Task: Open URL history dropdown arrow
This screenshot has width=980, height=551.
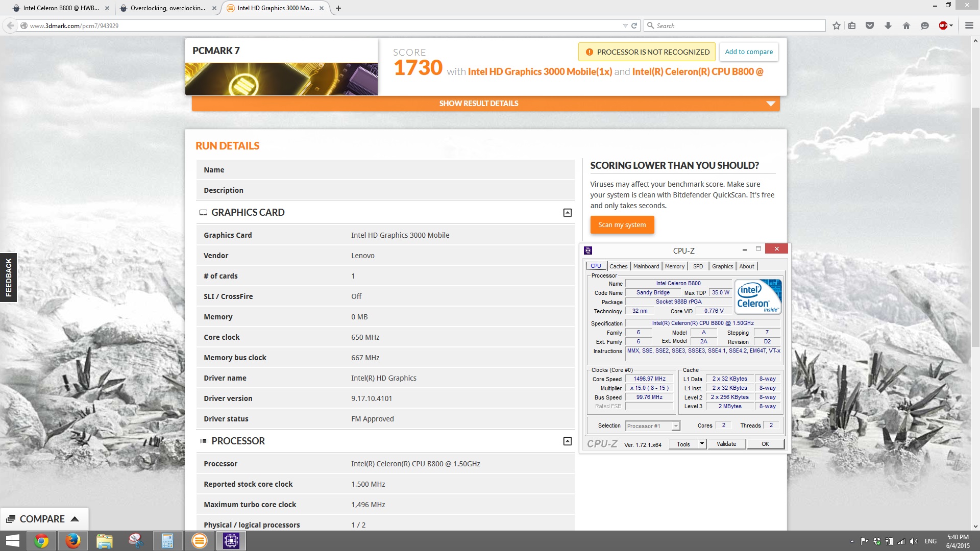Action: tap(625, 26)
